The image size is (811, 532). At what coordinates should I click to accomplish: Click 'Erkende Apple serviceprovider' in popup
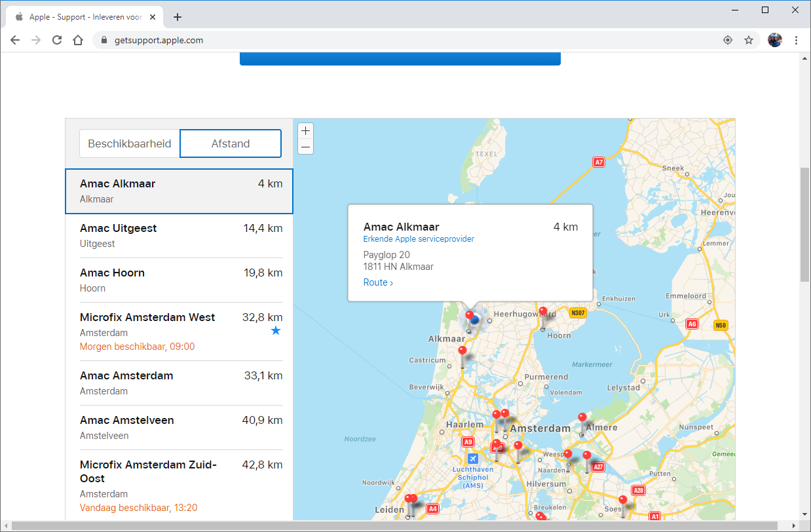419,239
